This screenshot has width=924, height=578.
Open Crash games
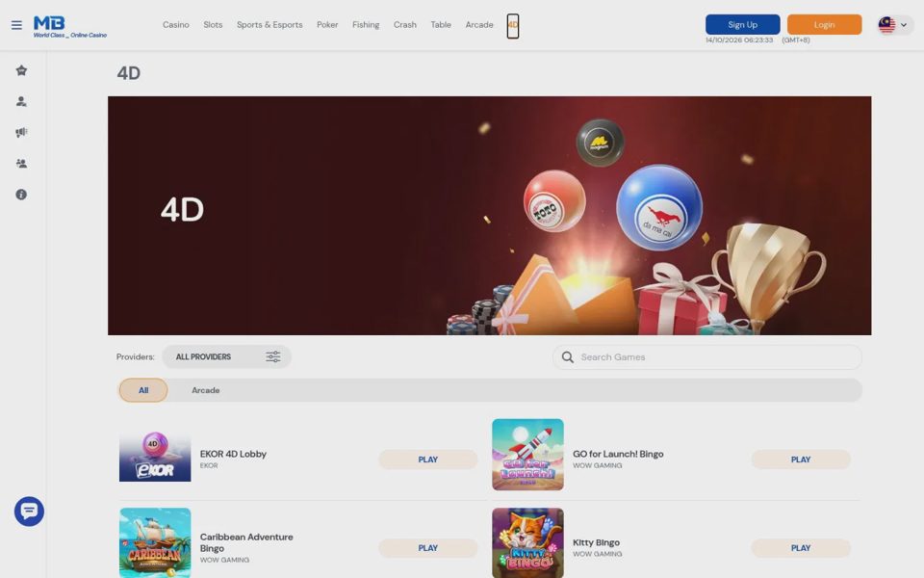405,25
